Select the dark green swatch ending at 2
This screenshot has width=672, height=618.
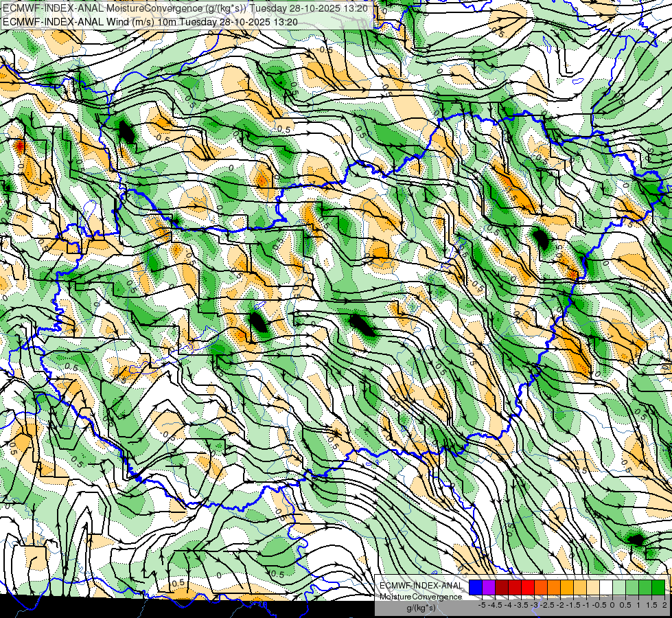(658, 588)
